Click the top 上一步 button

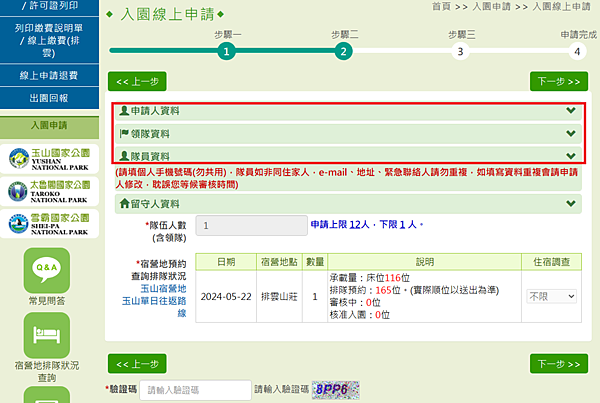[x=137, y=82]
